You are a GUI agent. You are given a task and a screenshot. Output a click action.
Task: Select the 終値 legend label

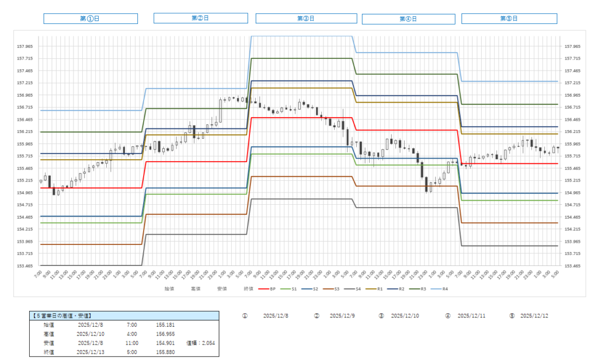248,288
